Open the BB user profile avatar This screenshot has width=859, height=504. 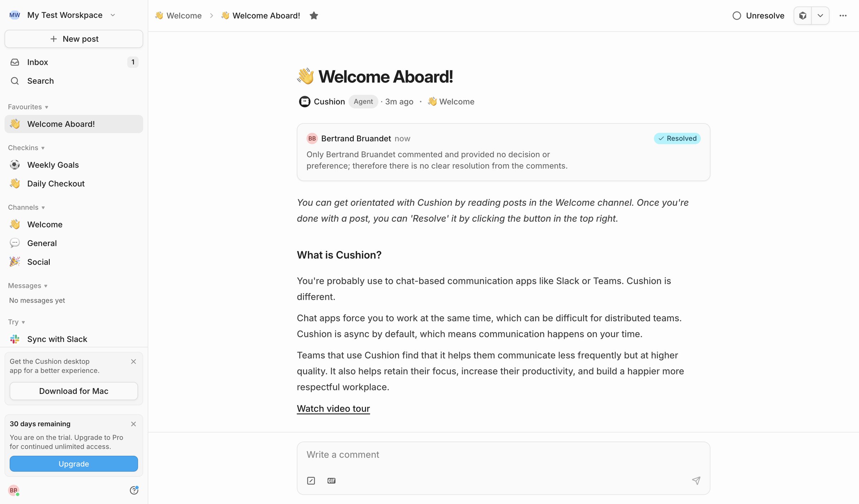tap(14, 490)
